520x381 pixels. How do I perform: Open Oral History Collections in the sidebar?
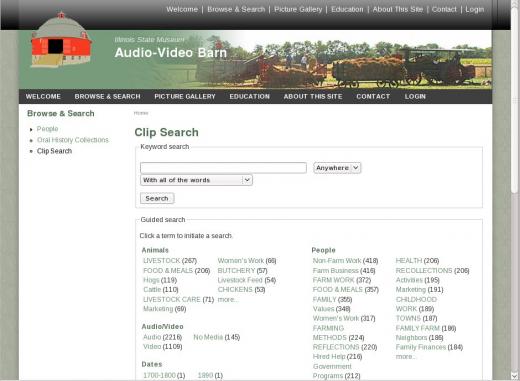tap(73, 140)
